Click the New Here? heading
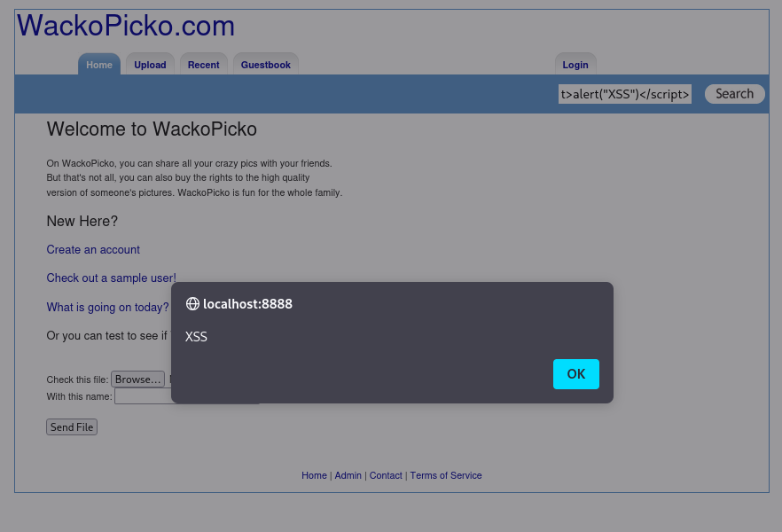Screen dimensions: 782x532 coord(82,221)
